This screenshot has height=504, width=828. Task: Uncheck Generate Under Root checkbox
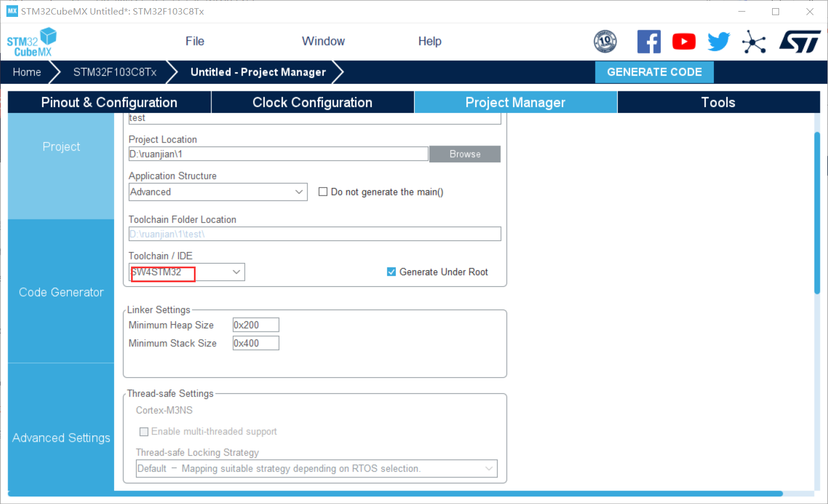click(x=391, y=272)
